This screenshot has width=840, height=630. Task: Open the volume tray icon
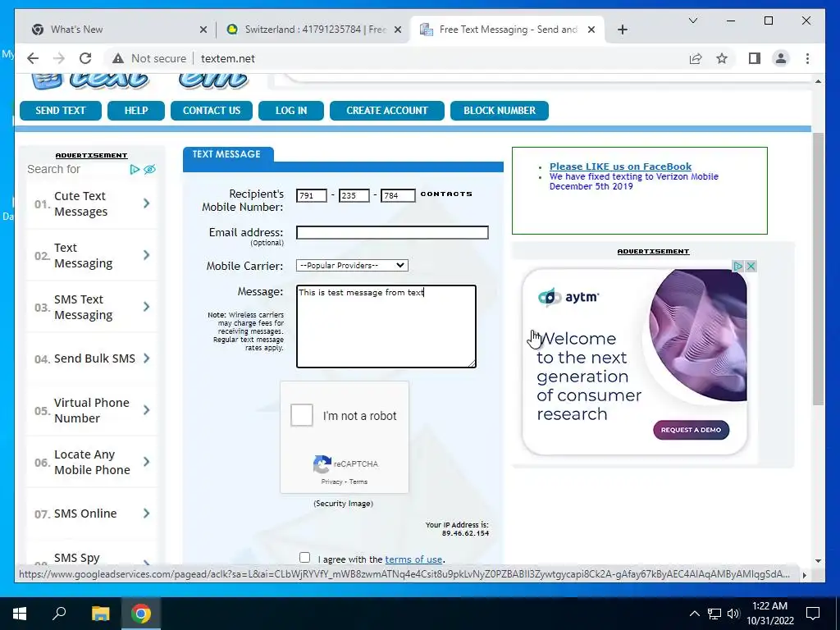pos(733,614)
